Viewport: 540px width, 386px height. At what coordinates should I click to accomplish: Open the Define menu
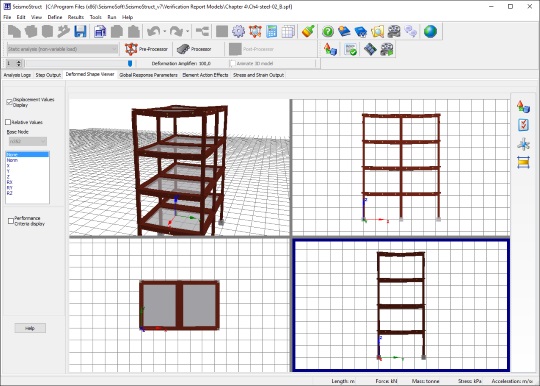pos(55,17)
